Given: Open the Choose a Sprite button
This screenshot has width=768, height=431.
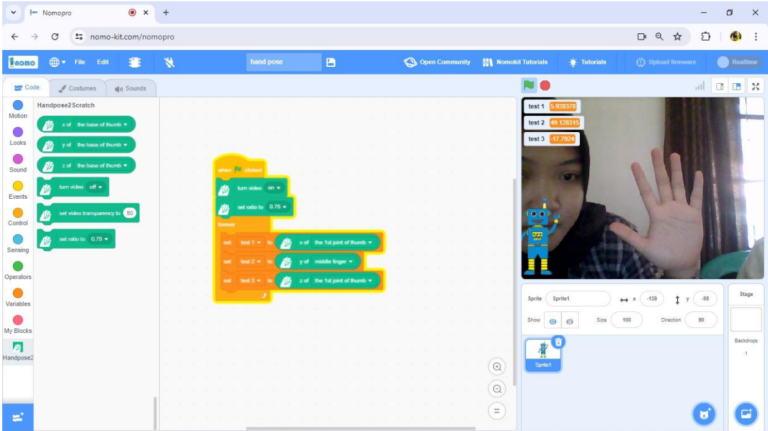Looking at the screenshot, I should [x=705, y=413].
